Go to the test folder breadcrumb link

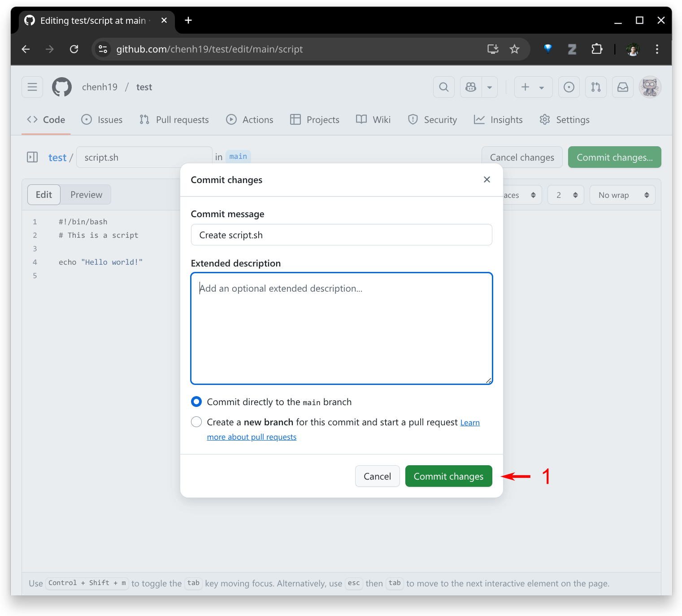pyautogui.click(x=57, y=157)
